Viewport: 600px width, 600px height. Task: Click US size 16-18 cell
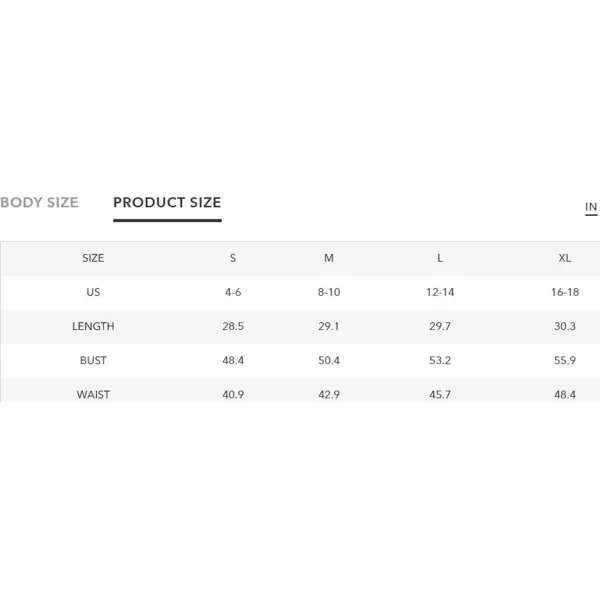(565, 292)
